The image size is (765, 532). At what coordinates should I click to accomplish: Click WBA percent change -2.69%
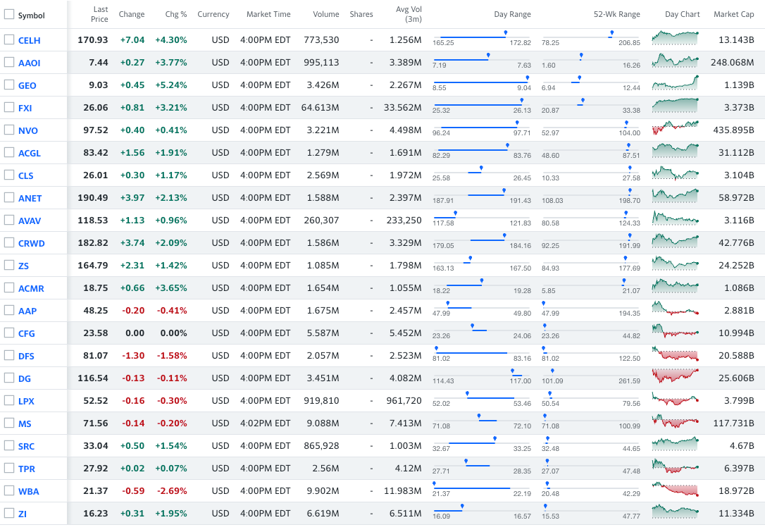pyautogui.click(x=172, y=490)
